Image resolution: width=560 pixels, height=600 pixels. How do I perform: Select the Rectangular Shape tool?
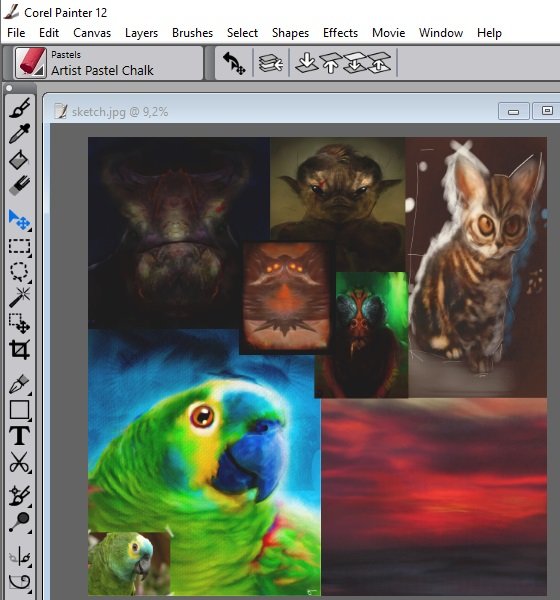(x=20, y=410)
